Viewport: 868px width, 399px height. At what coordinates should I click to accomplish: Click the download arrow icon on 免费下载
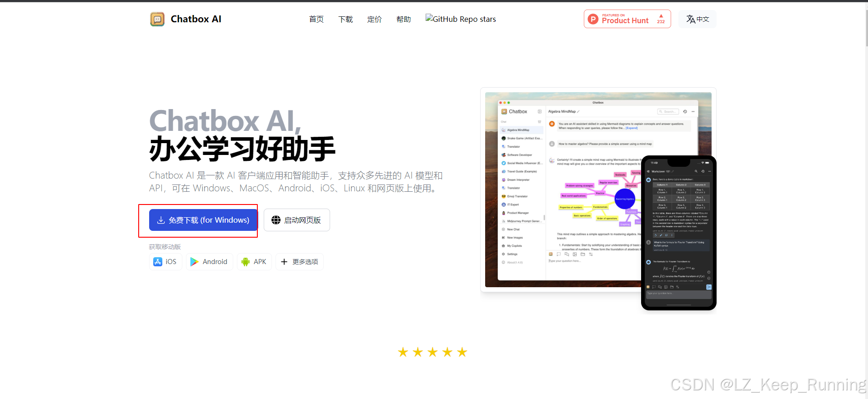click(x=161, y=220)
